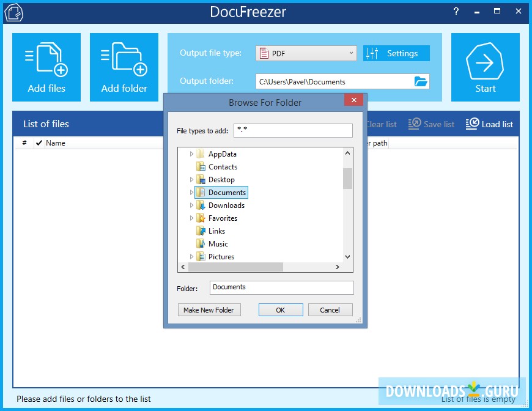The image size is (532, 411).
Task: Click the horizontal scroll left arrow
Action: pos(183,267)
